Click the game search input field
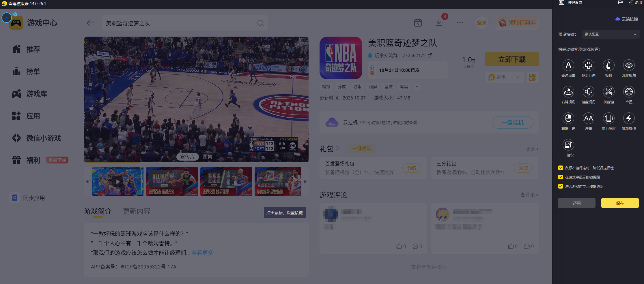Viewport: 644px width, 284px height. pyautogui.click(x=185, y=23)
